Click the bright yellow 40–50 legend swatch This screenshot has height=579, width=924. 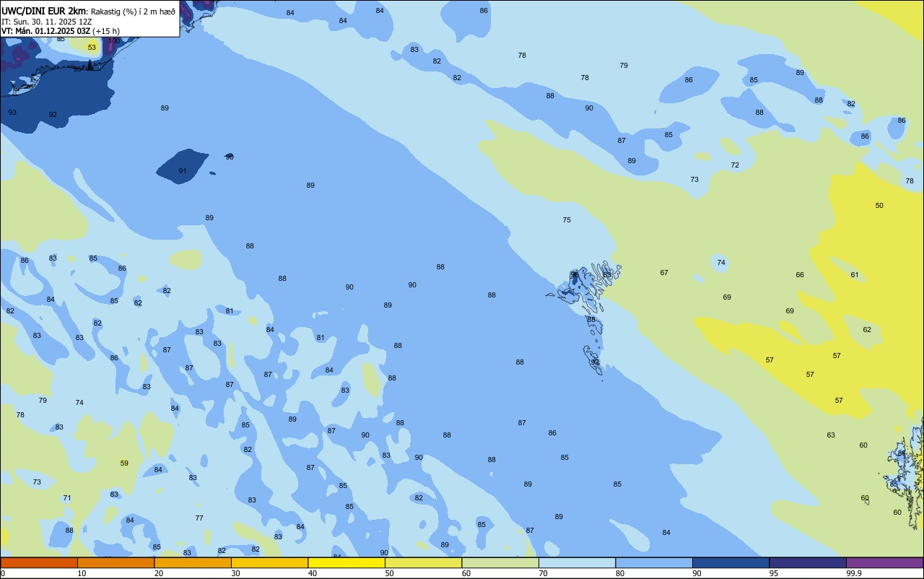tap(346, 562)
